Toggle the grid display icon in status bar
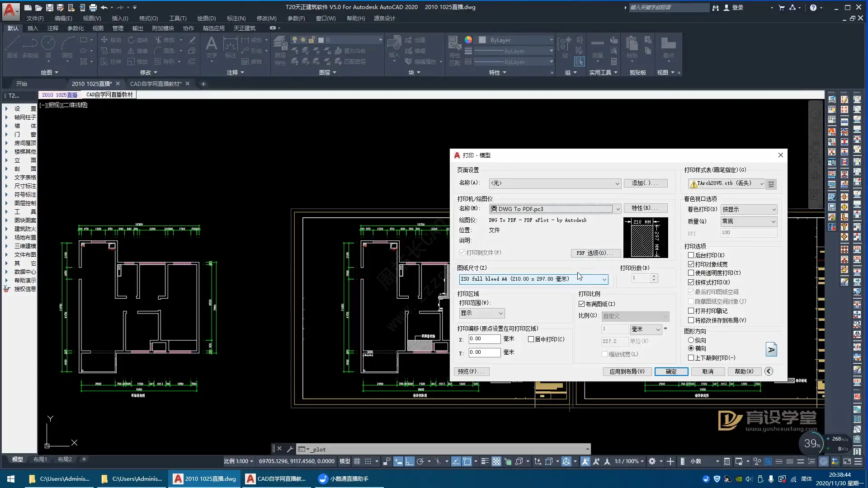The width and height of the screenshot is (868, 488). (357, 461)
